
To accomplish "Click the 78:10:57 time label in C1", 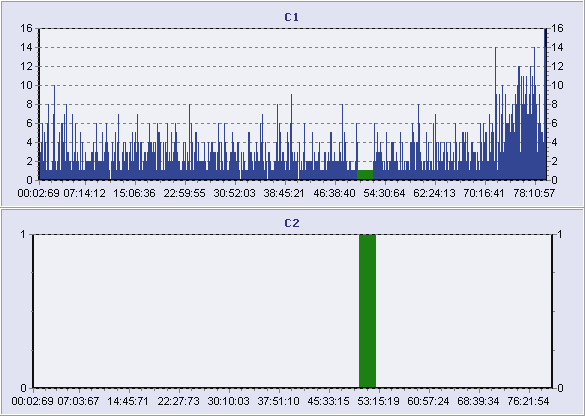I will [534, 193].
